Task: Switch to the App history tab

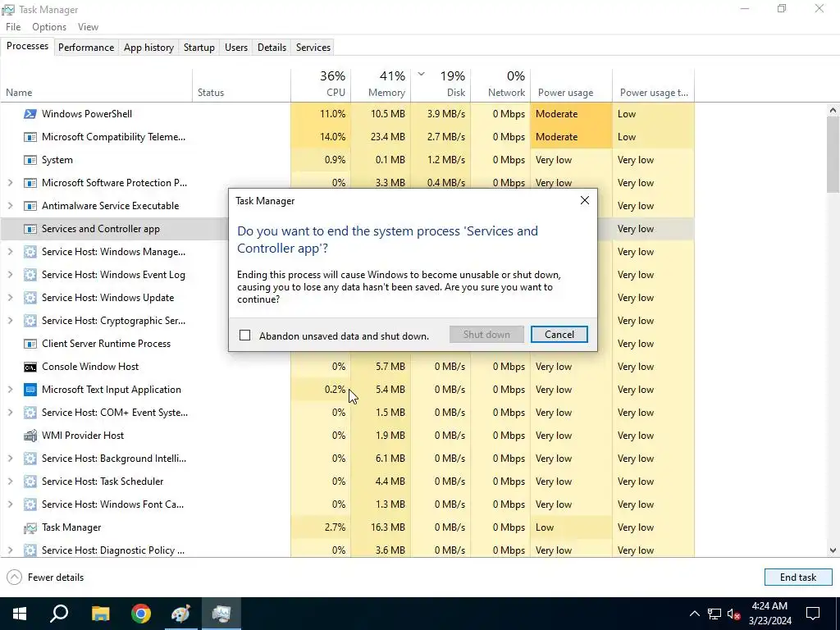Action: [149, 47]
